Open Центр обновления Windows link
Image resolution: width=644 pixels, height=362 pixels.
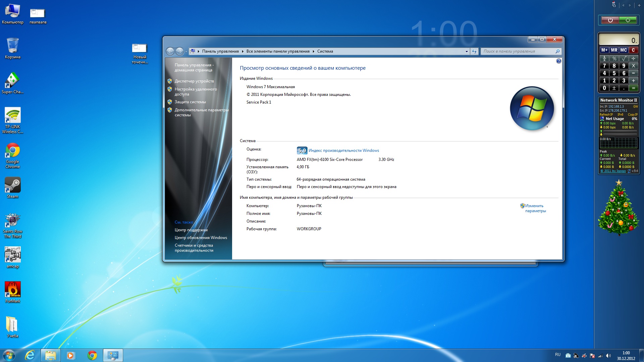click(201, 238)
